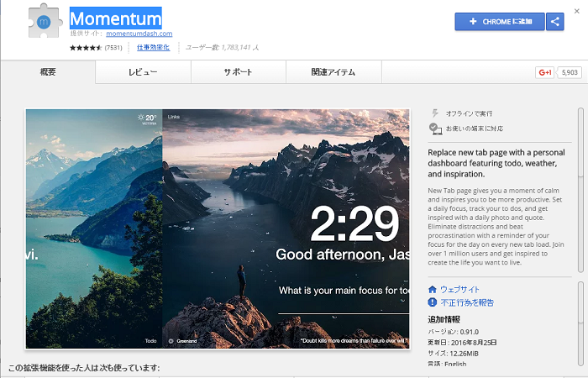Click the device compatibility check icon
The height and width of the screenshot is (378, 588).
[x=435, y=129]
